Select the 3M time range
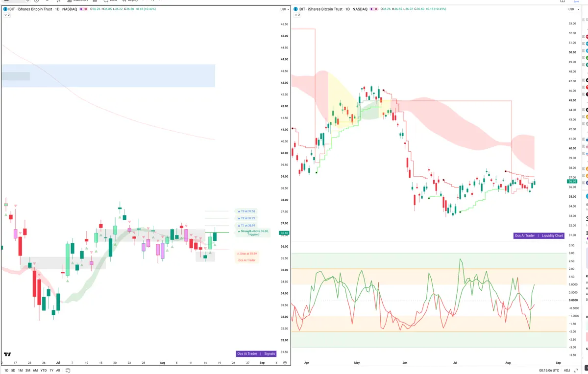Viewport: 588px width, 374px height. pos(27,371)
